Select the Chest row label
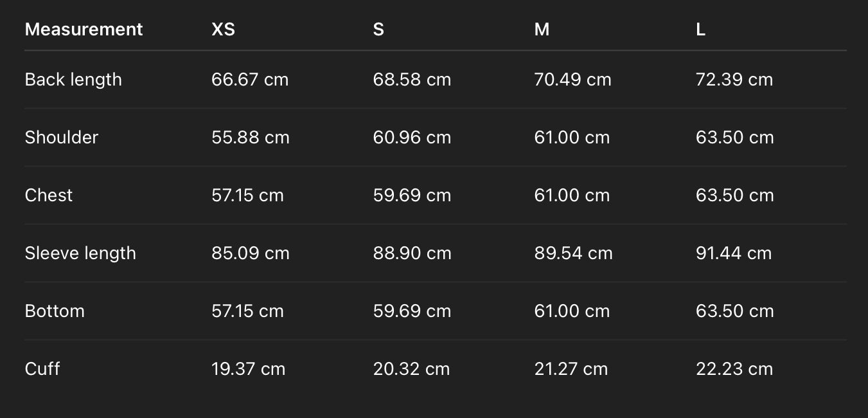868x418 pixels. (49, 195)
